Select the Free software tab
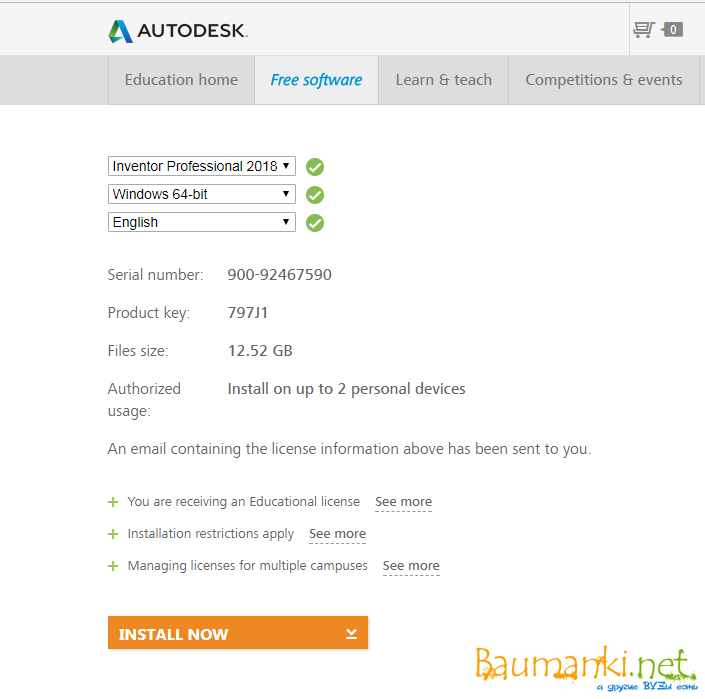Image resolution: width=705 pixels, height=699 pixels. click(316, 80)
